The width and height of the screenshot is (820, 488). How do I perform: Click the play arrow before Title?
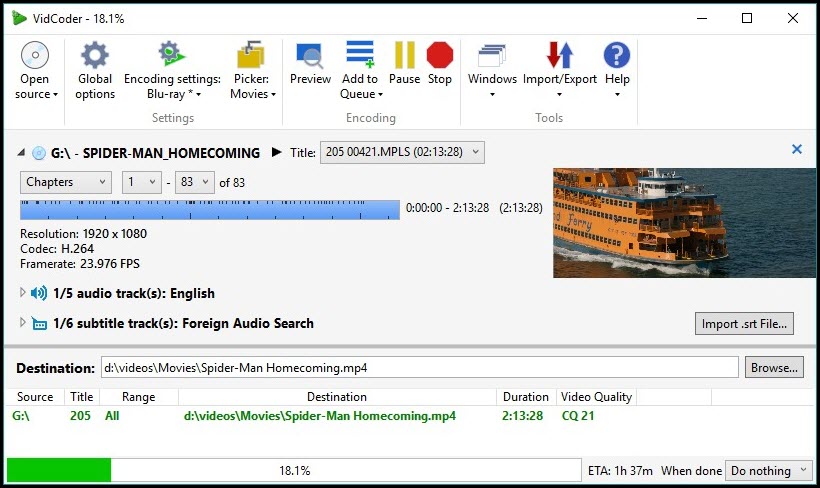click(x=277, y=152)
